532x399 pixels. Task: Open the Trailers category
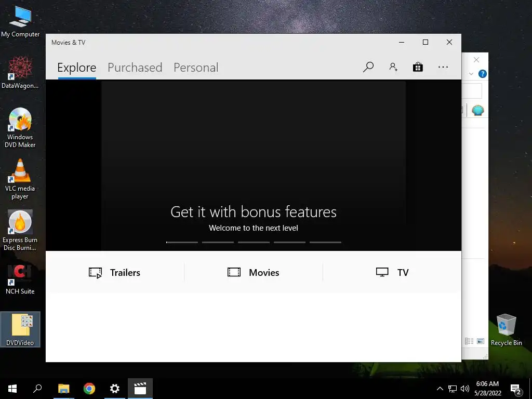pos(115,272)
